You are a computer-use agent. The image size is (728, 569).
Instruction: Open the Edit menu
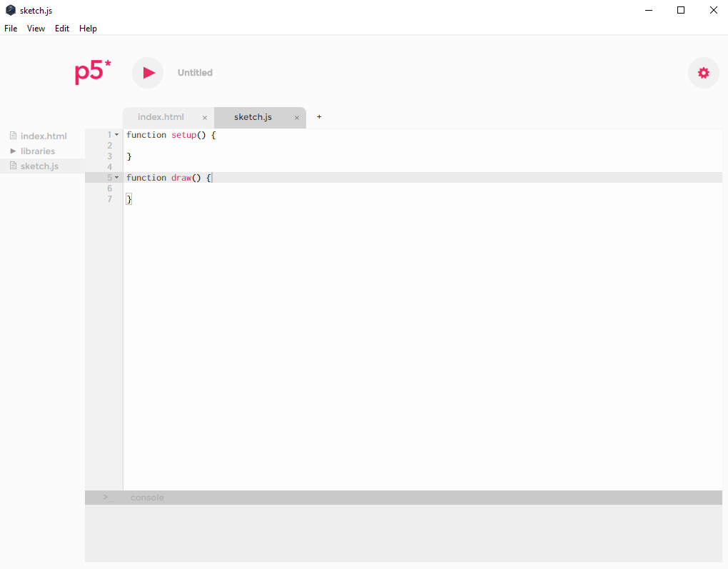point(62,29)
